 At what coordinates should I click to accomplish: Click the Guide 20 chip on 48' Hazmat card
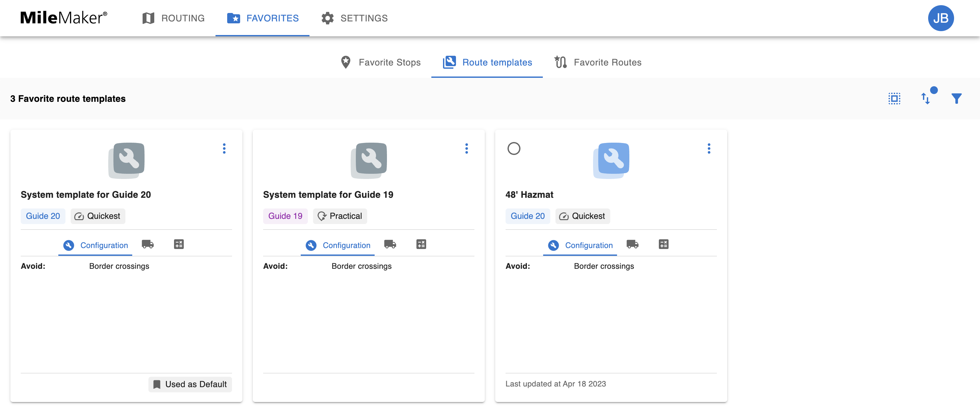tap(527, 216)
